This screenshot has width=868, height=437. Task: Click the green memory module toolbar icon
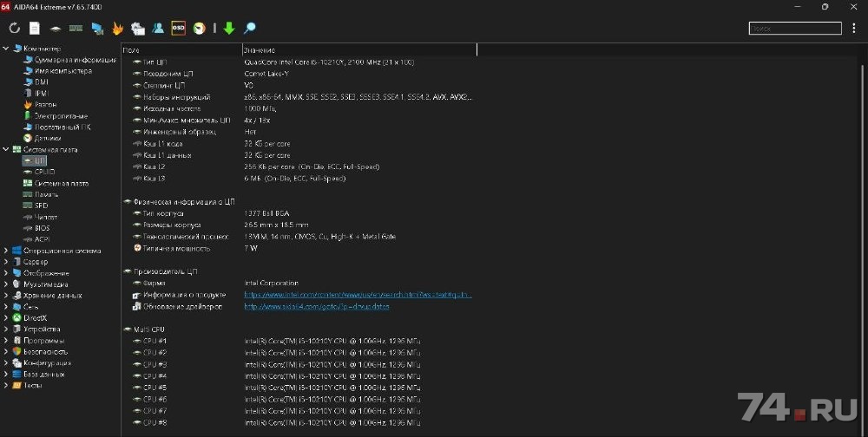(x=76, y=29)
